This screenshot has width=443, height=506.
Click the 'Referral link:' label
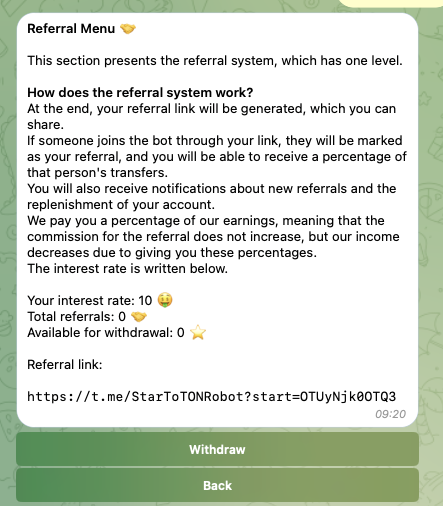coord(65,364)
